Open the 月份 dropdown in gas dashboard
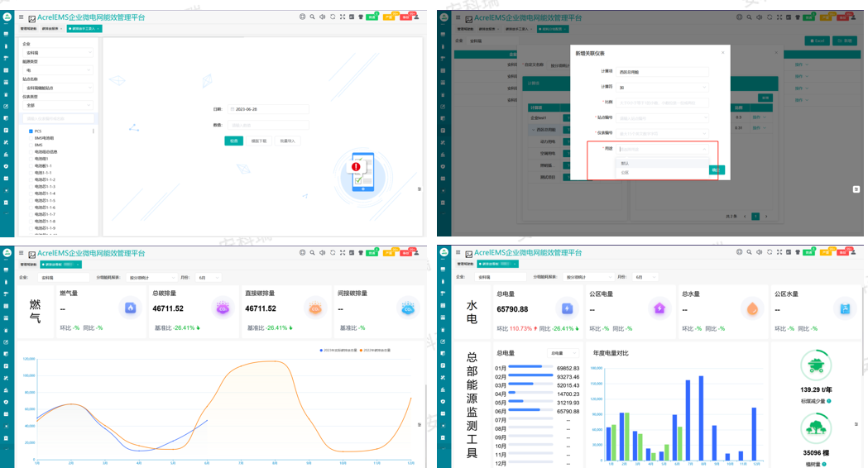The image size is (868, 468). point(208,278)
